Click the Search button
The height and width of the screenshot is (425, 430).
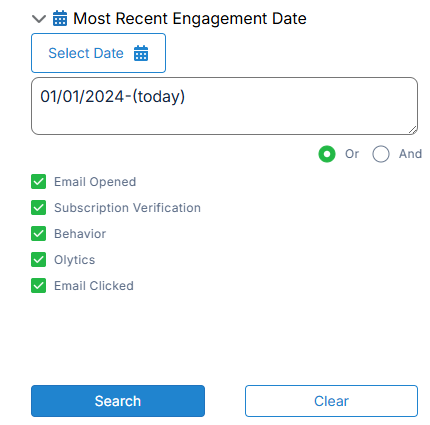[x=118, y=401]
